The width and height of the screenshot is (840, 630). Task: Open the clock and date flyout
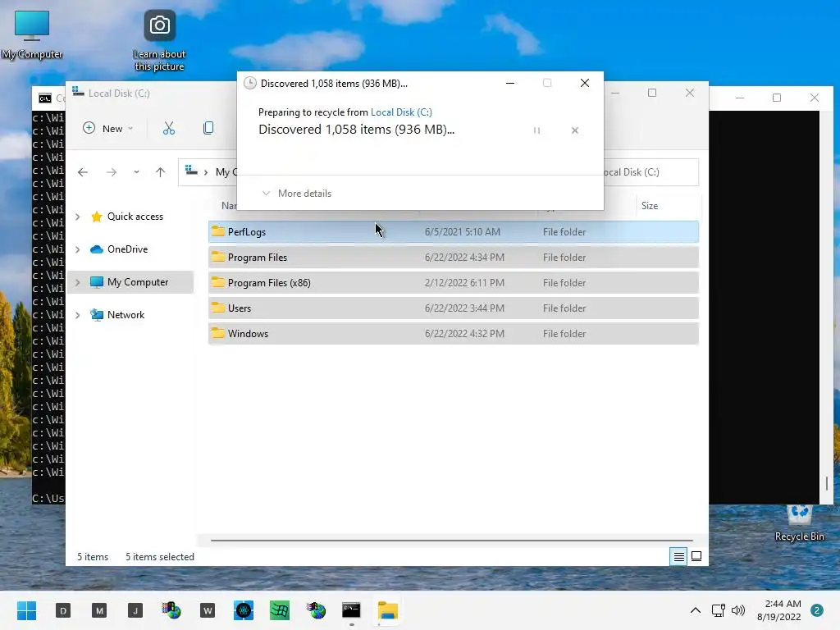pos(779,610)
